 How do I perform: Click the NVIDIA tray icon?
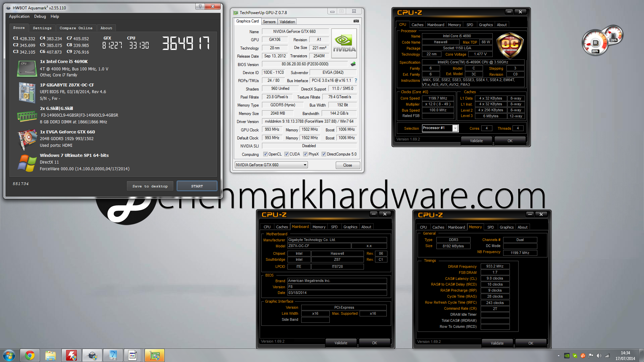[567, 356]
